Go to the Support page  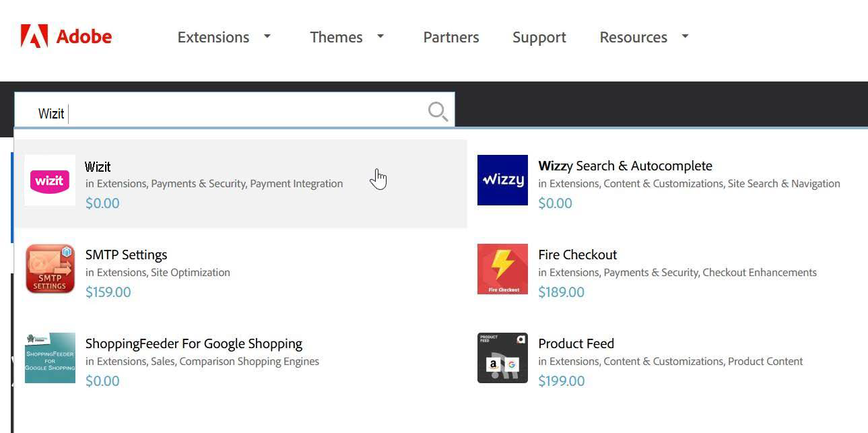tap(539, 37)
